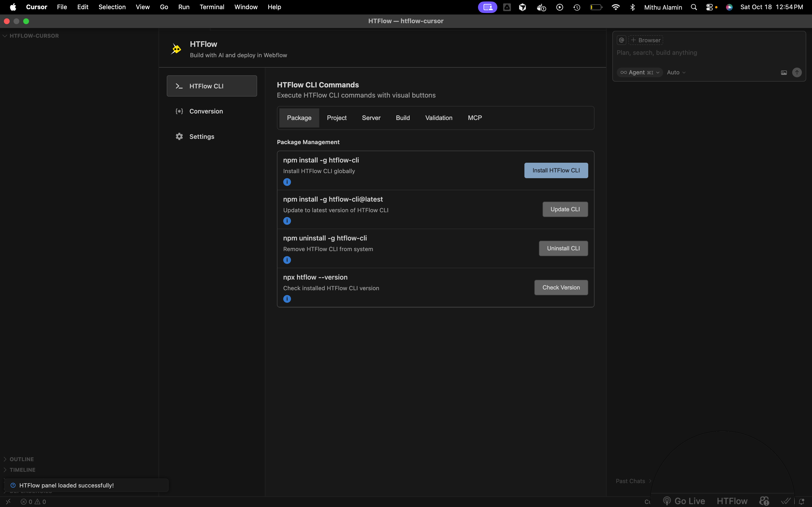Screen dimensions: 812x507
Task: Toggle screen mirroring in the menu bar
Action: [487, 7]
